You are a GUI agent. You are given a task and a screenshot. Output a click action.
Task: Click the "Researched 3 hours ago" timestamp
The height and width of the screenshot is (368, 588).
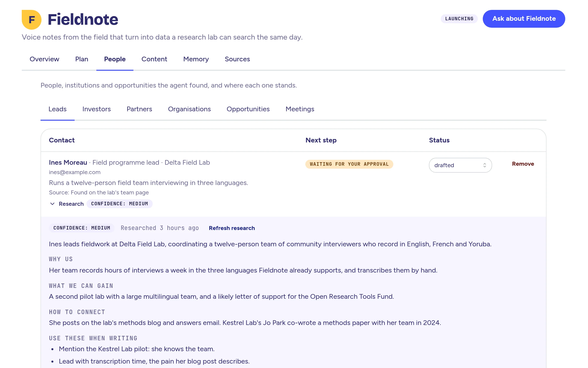pyautogui.click(x=160, y=228)
